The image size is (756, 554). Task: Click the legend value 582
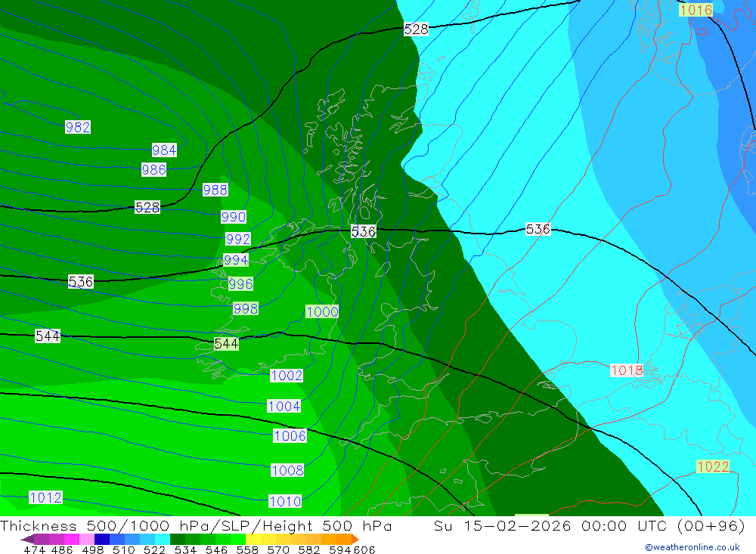point(309,549)
